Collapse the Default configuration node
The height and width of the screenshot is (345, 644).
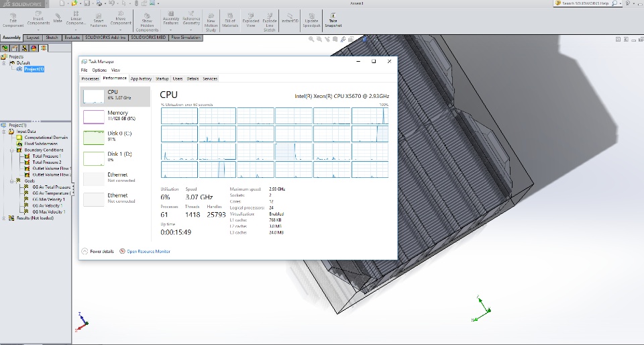(x=4, y=63)
